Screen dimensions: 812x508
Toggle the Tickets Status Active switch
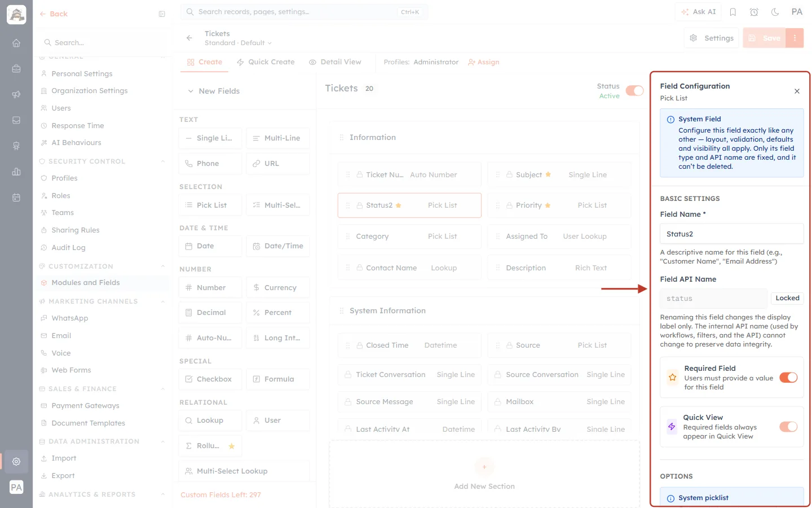pyautogui.click(x=634, y=91)
